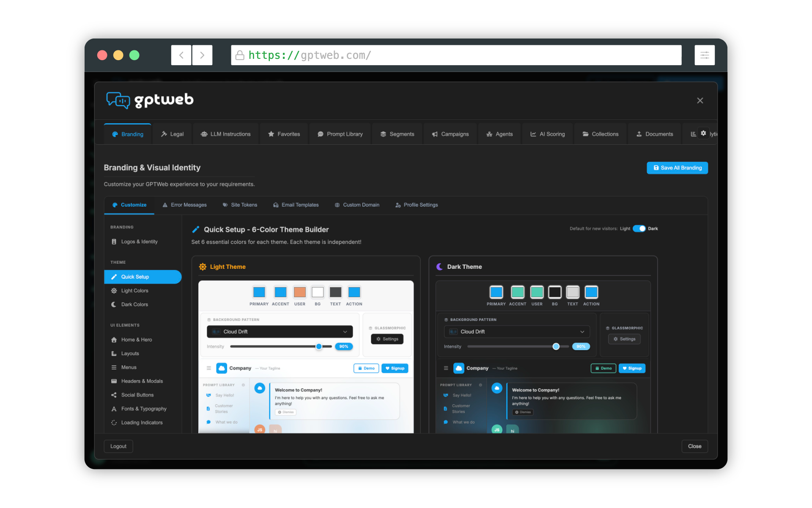Click the moon icon beside Dark Theme
The height and width of the screenshot is (508, 812).
pyautogui.click(x=440, y=267)
